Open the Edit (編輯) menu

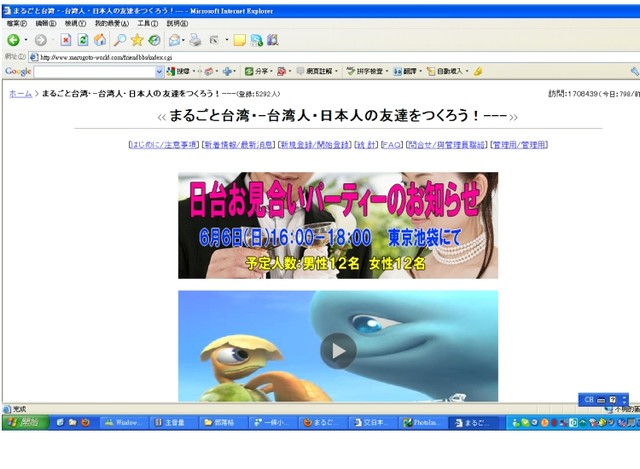click(46, 24)
